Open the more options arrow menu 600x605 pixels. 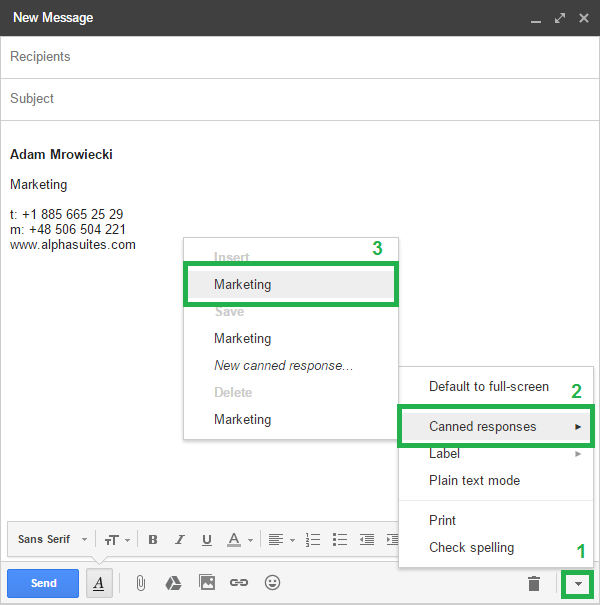(578, 584)
